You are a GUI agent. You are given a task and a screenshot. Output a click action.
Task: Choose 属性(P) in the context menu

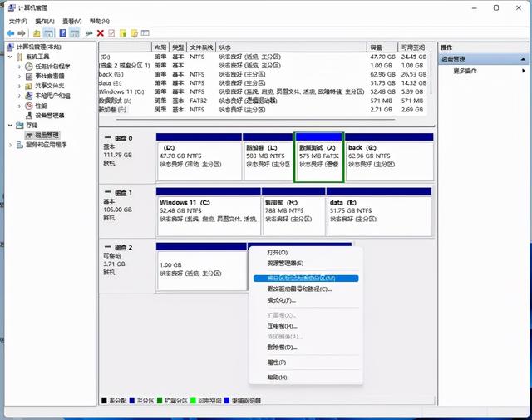(306, 363)
